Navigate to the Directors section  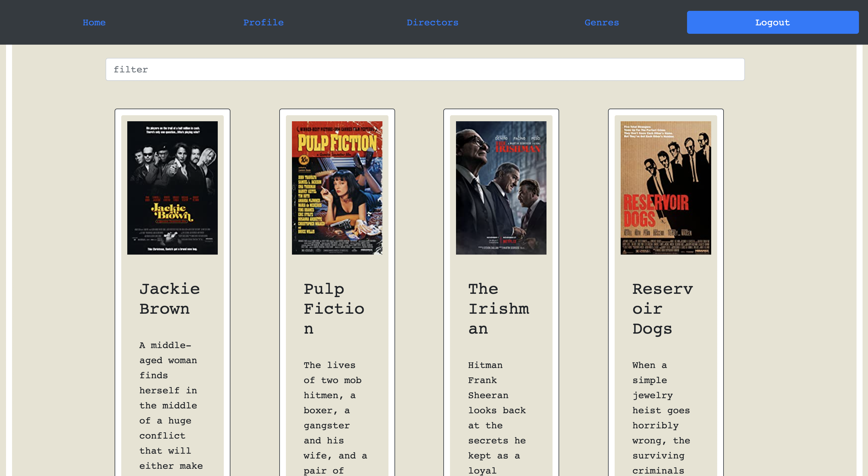point(432,22)
